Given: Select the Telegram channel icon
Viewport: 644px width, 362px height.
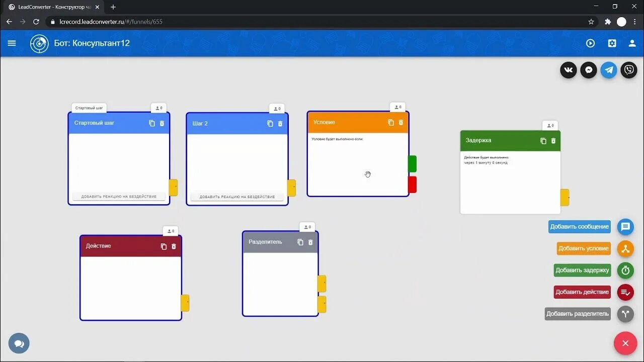Looking at the screenshot, I should (609, 70).
